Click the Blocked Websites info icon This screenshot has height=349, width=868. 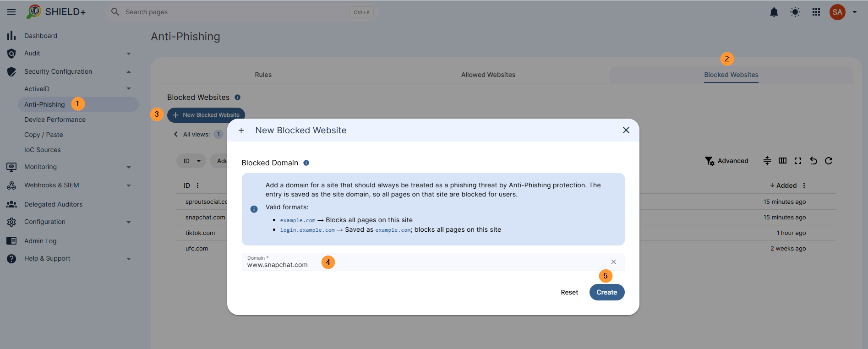click(237, 97)
